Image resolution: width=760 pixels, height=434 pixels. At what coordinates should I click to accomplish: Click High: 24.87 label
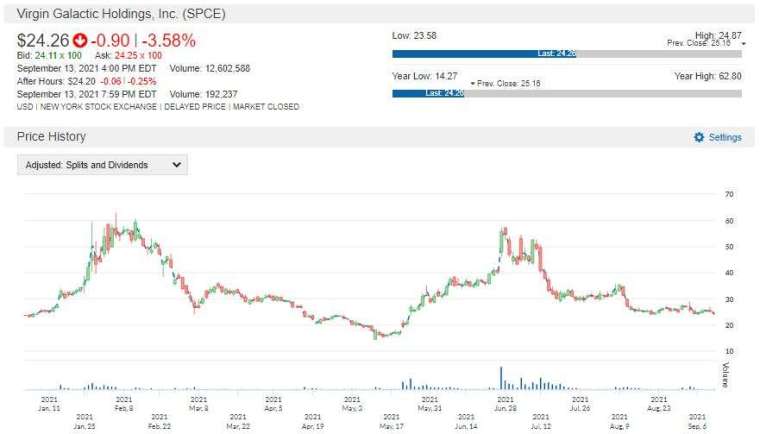pos(718,35)
